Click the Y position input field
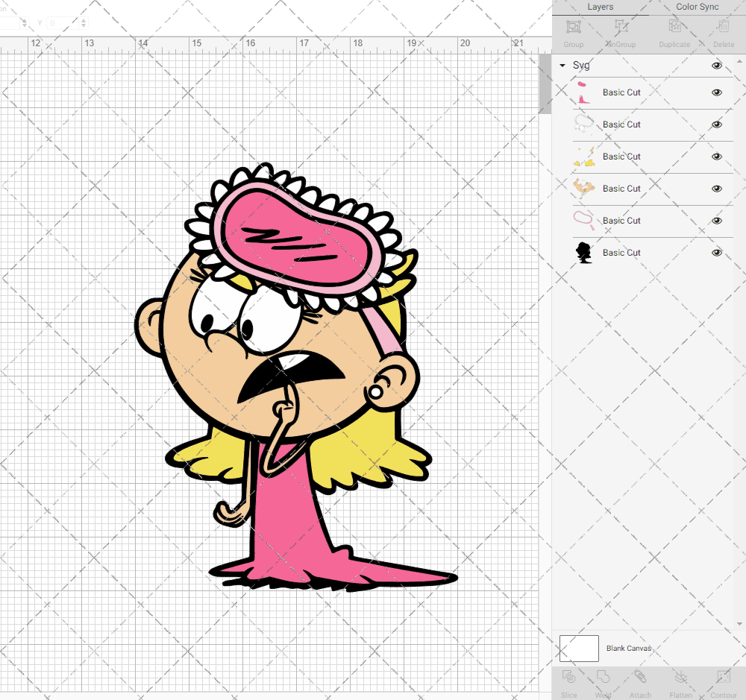Screen dimensions: 746x700 (63, 23)
